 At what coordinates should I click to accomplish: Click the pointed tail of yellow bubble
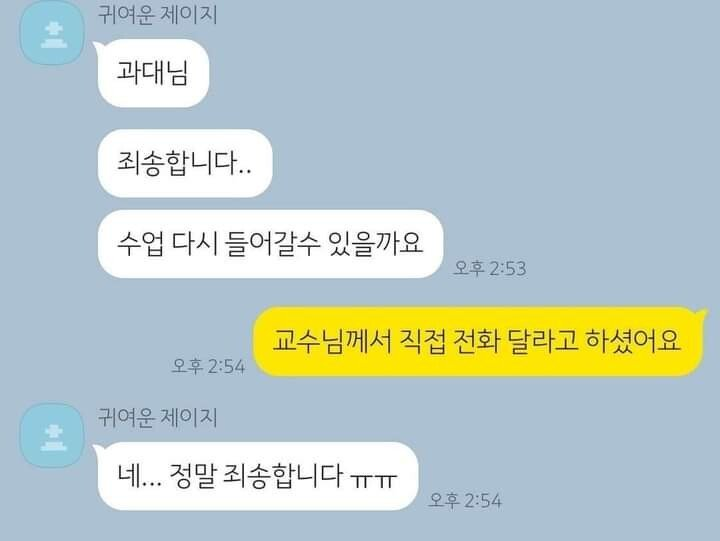point(702,315)
